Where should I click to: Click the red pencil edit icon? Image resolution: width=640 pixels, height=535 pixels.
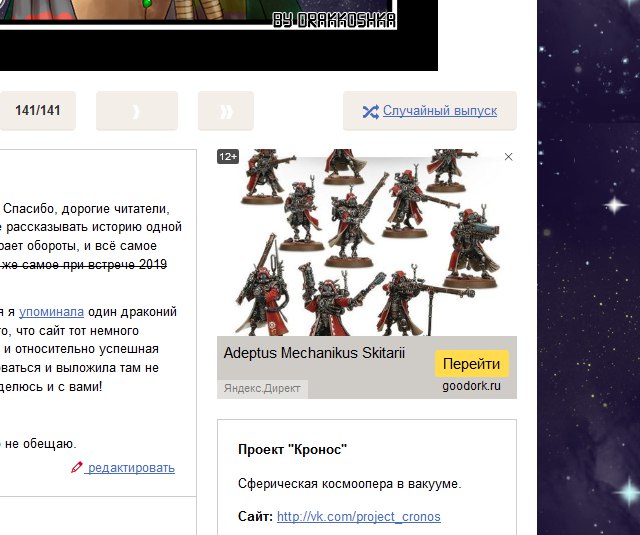pyautogui.click(x=77, y=468)
